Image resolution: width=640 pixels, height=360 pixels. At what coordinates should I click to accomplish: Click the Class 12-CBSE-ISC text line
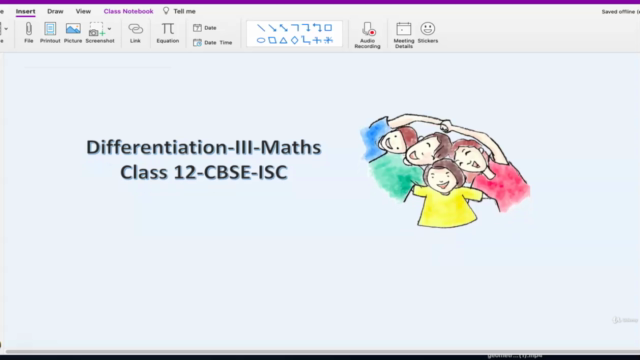[x=204, y=172]
